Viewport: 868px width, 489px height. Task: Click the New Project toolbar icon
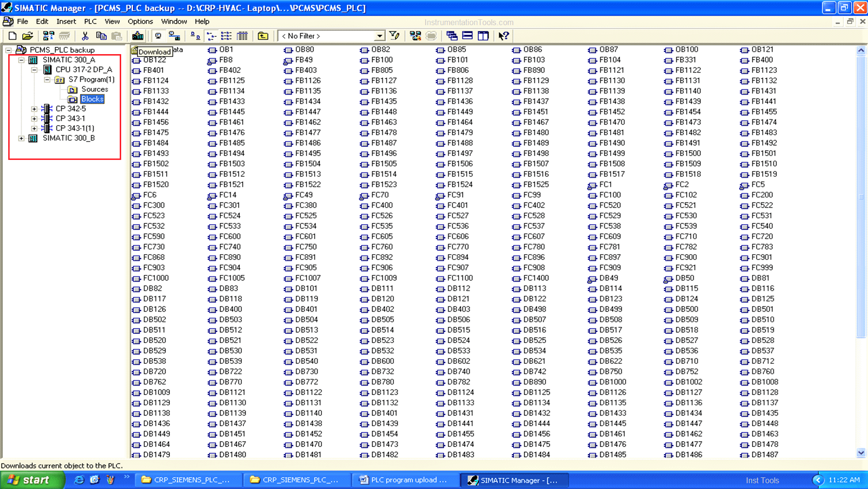pyautogui.click(x=13, y=36)
